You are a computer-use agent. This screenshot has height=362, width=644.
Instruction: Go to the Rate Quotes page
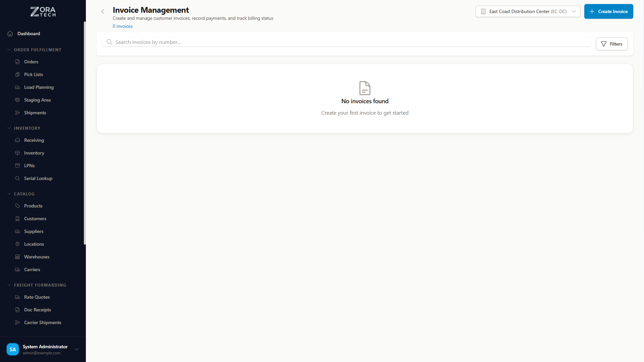click(x=37, y=297)
